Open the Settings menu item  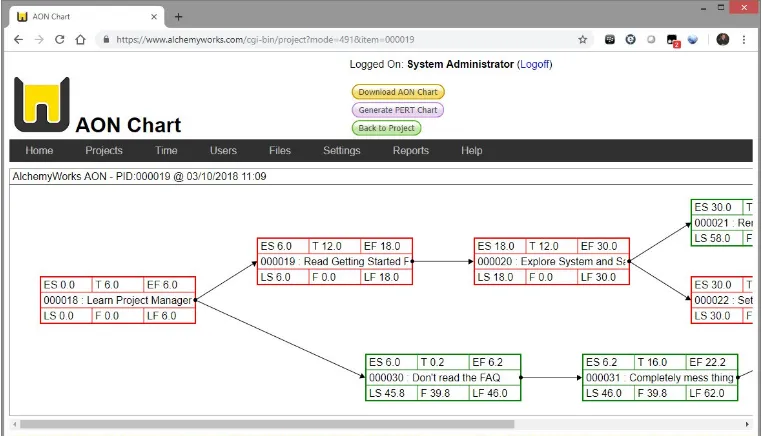[x=342, y=151]
